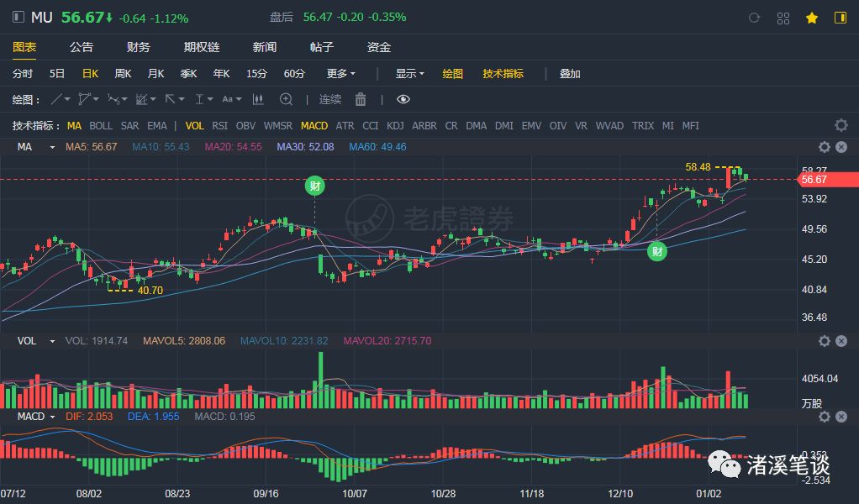Open MACD panel settings gear
Image resolution: width=859 pixels, height=504 pixels.
[x=824, y=417]
